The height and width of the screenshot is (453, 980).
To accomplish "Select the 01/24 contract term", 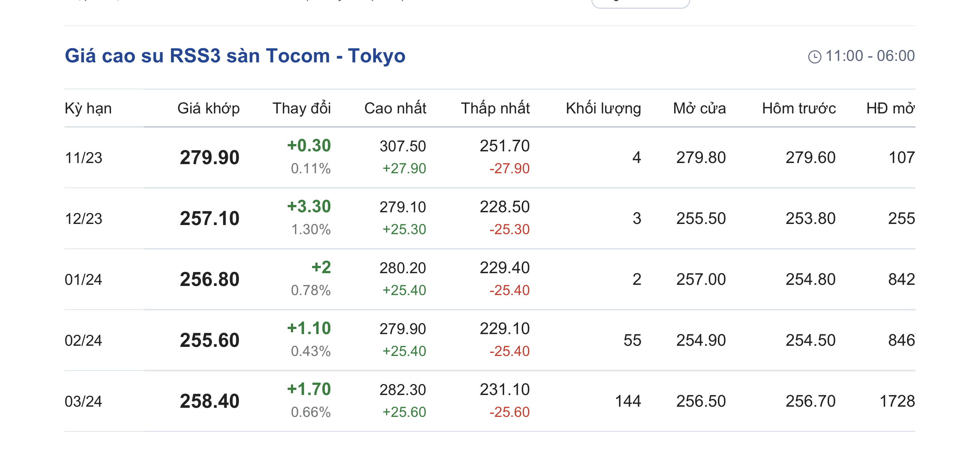I will coord(83,280).
